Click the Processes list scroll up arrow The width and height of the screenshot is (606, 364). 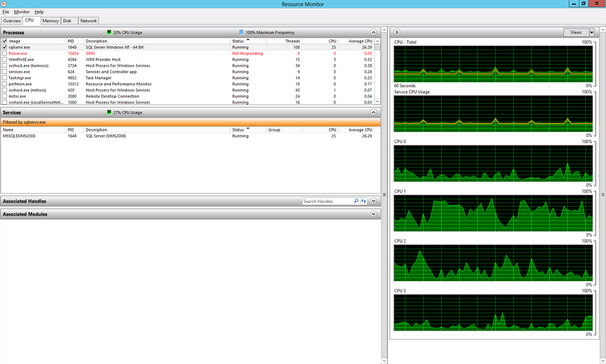tap(378, 41)
